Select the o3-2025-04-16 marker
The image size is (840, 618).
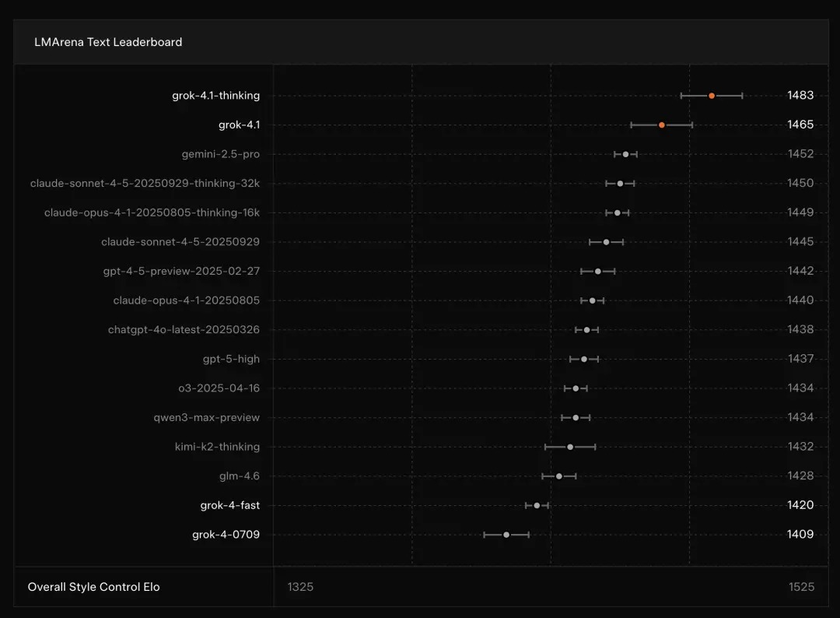(x=576, y=388)
